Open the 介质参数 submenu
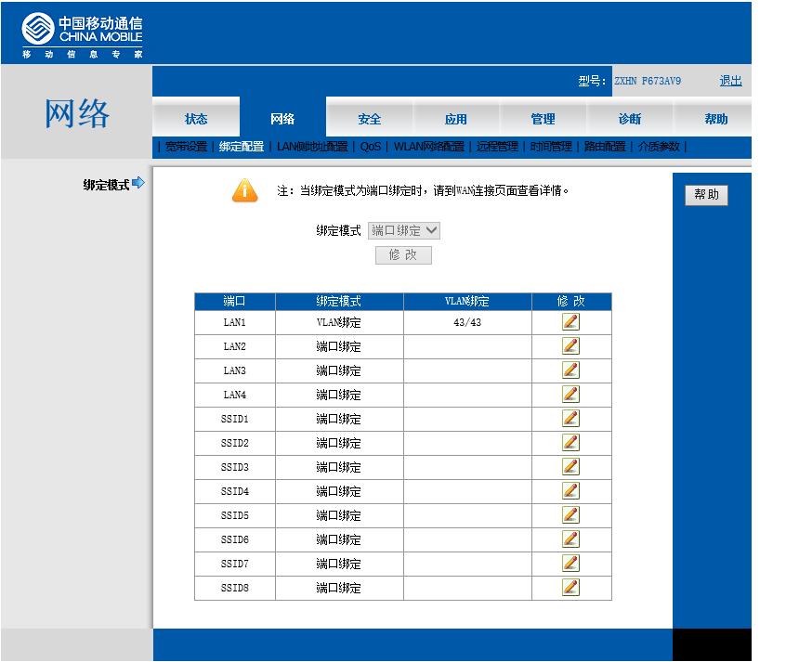The height and width of the screenshot is (662, 812). pos(659,147)
